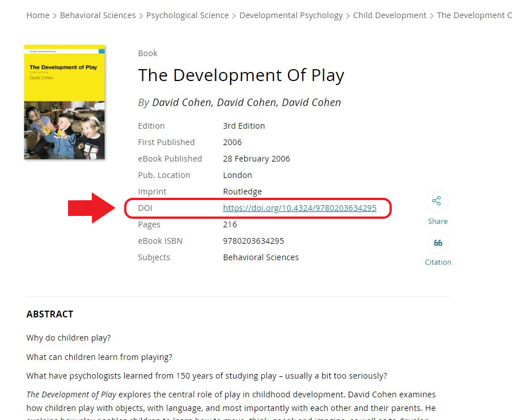
Task: Click the book cover thumbnail
Action: [x=65, y=102]
